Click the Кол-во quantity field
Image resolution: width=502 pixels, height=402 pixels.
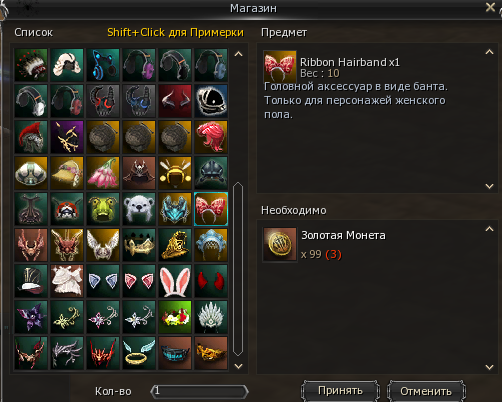pyautogui.click(x=199, y=391)
